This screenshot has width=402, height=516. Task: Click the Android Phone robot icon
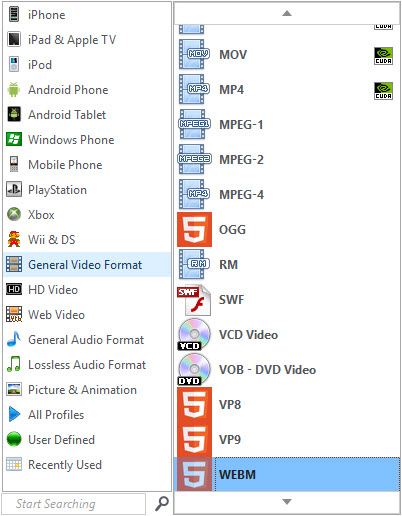tap(14, 89)
